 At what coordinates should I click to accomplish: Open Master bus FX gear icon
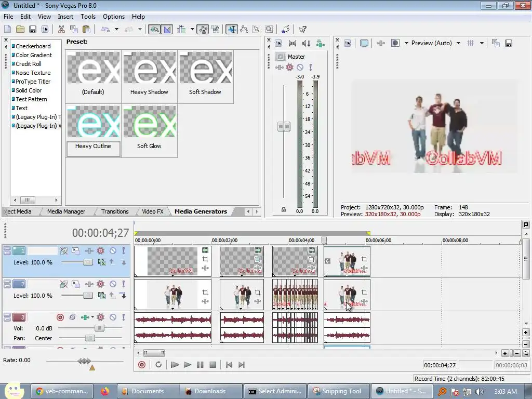tap(289, 67)
